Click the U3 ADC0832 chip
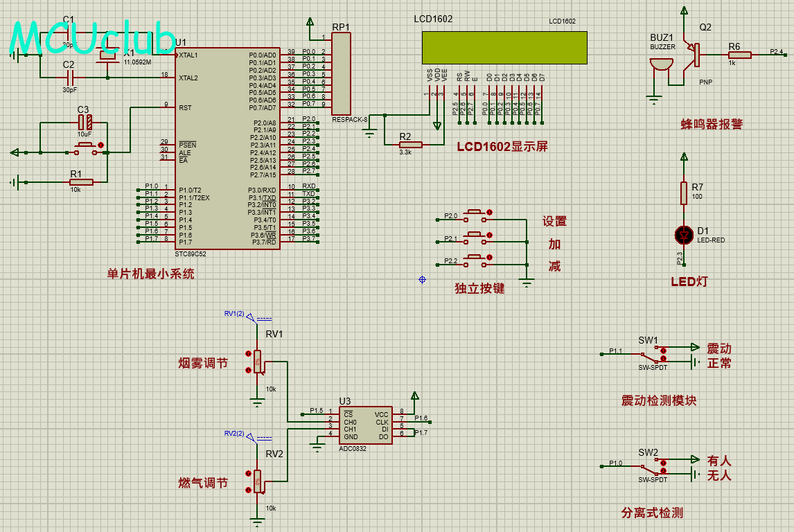The height and width of the screenshot is (532, 794). point(364,425)
